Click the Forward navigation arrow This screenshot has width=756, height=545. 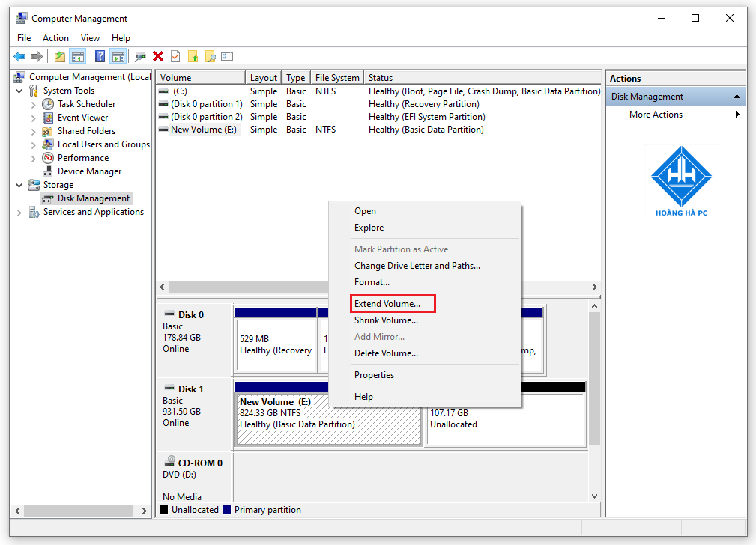coord(36,55)
